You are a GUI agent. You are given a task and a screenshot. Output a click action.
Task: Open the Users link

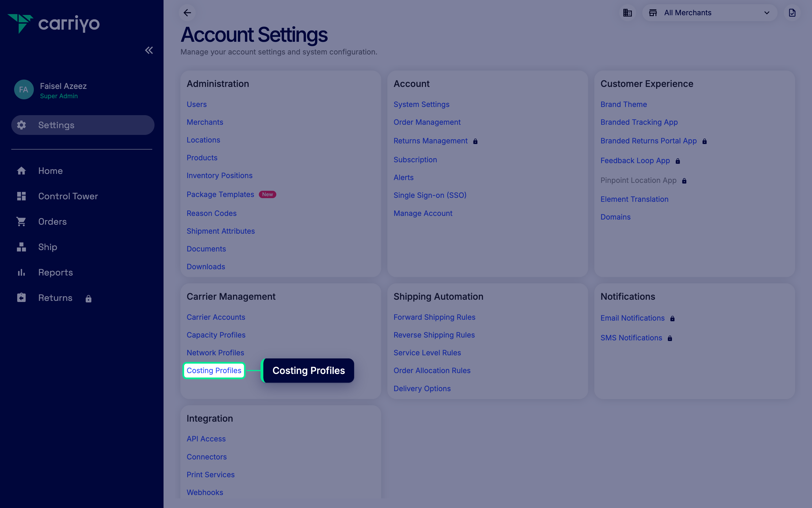[197, 104]
